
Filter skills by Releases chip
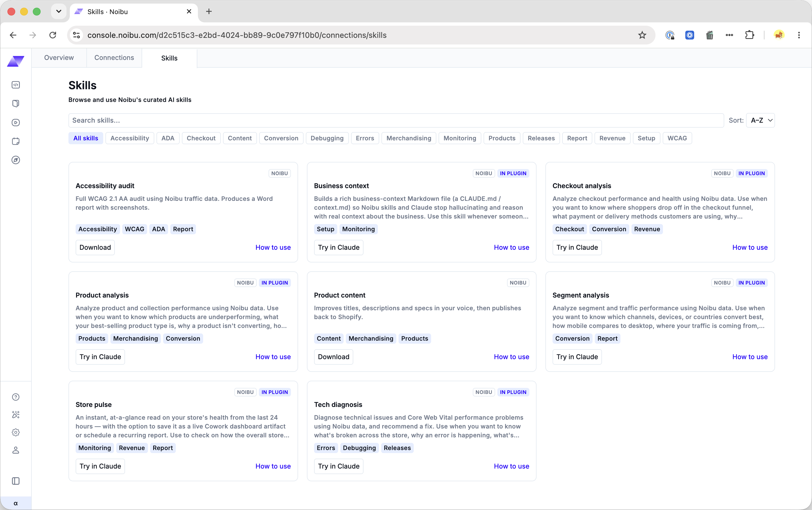pos(541,138)
